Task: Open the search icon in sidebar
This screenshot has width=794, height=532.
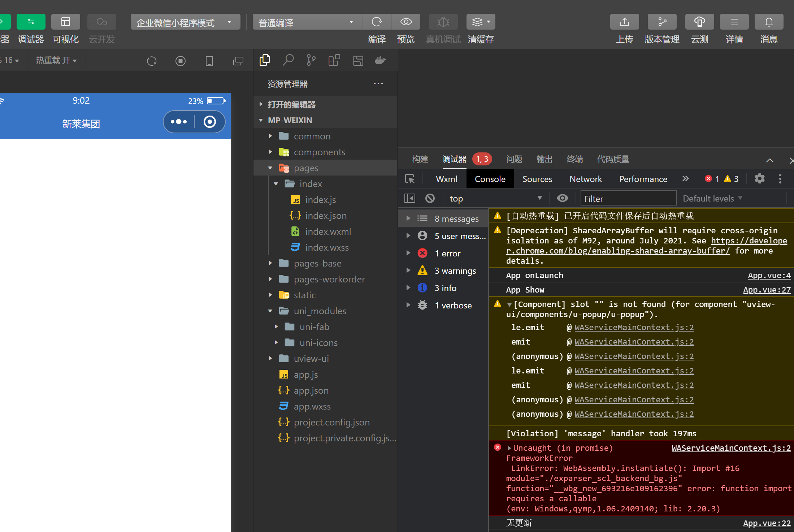Action: click(288, 60)
